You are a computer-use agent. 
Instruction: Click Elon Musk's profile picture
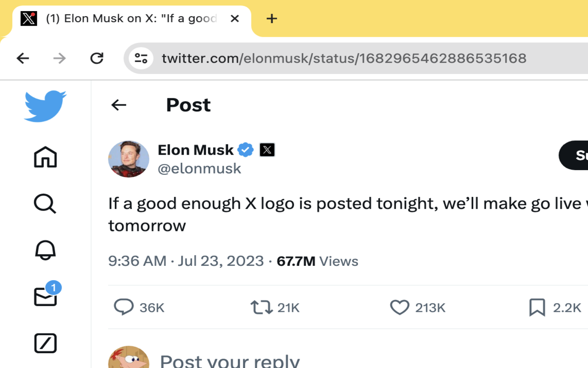coord(129,159)
